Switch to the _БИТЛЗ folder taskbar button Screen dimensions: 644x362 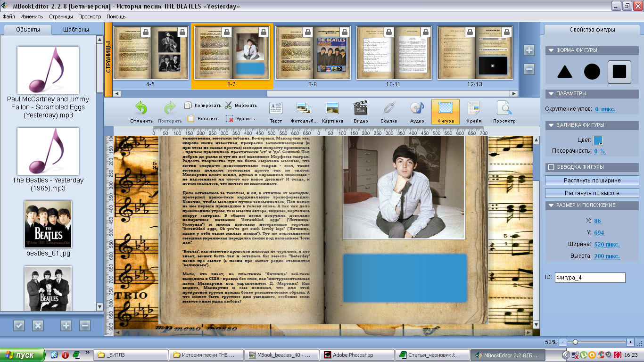pos(130,355)
